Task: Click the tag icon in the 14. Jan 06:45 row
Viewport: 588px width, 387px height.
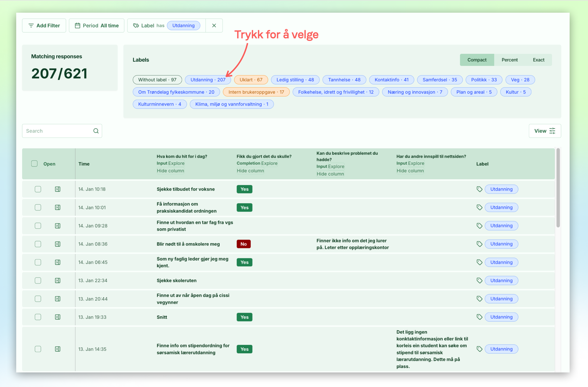Action: (479, 262)
